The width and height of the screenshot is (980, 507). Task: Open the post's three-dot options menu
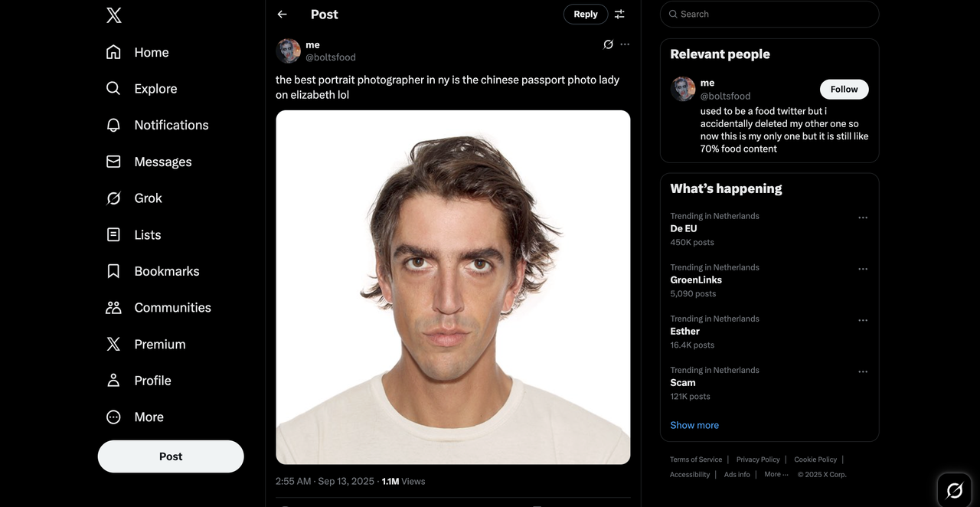tap(625, 44)
